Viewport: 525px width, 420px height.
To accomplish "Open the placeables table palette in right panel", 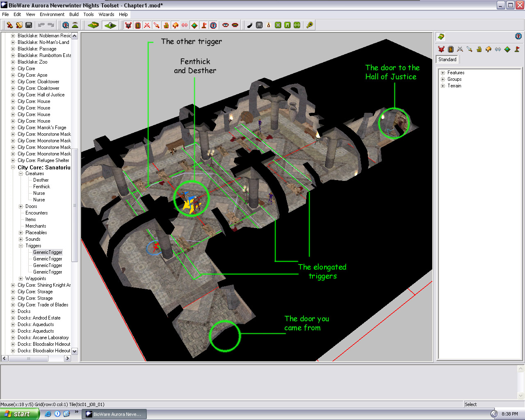I will tap(488, 49).
